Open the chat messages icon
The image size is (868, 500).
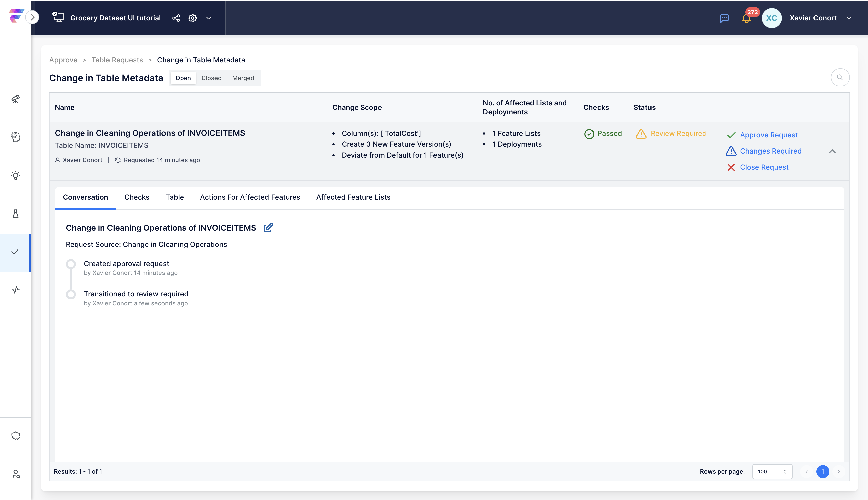[x=724, y=18]
